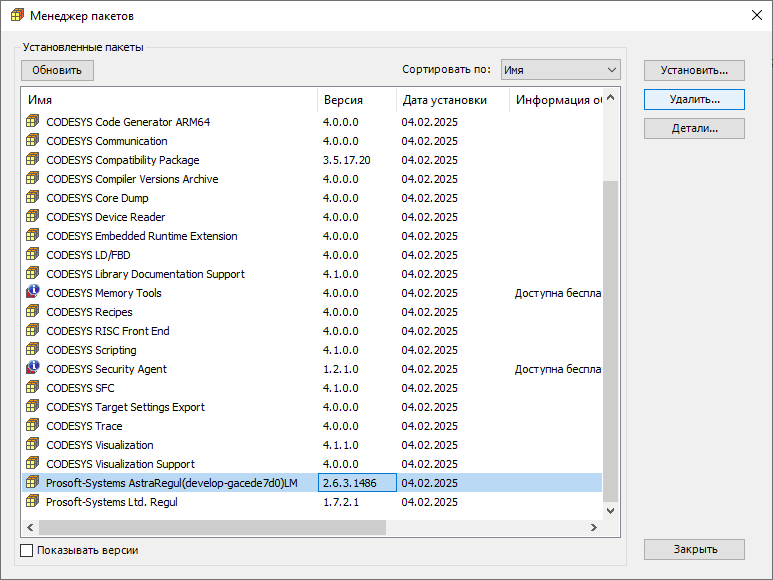Click the horizontal scrollbar right arrow
773x580 pixels.
click(594, 527)
